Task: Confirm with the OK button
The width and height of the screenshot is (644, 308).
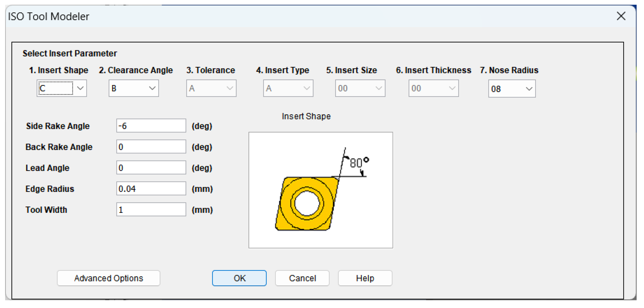Action: coord(239,278)
